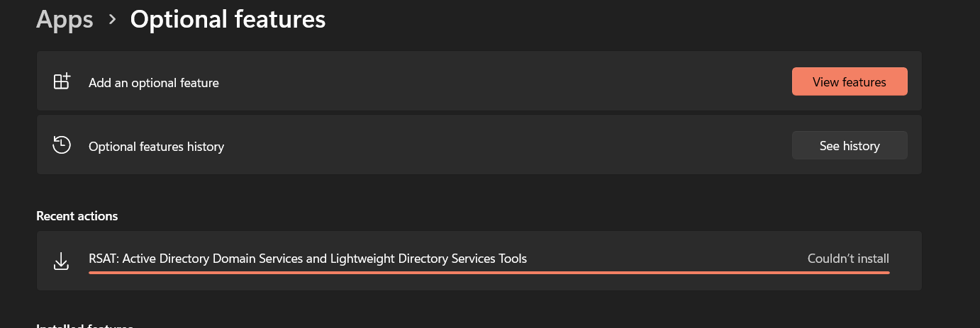
Task: Click the partially visible Installed features heading
Action: (x=85, y=326)
